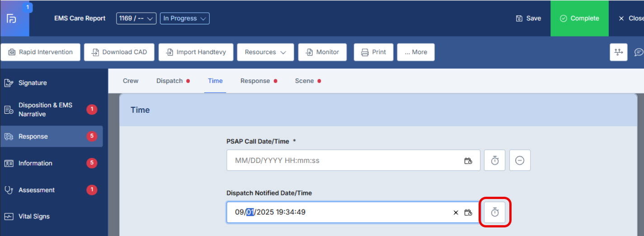Open Disposition & EMS Narrative section

click(x=45, y=110)
